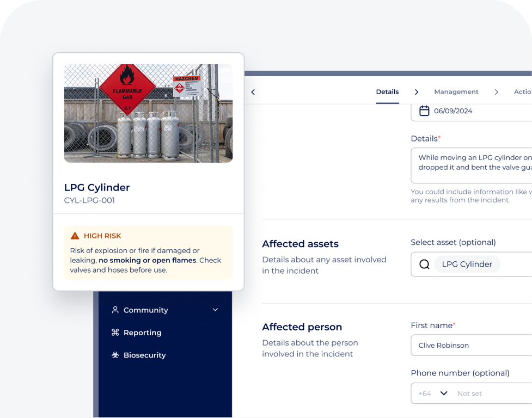Select the Details tab

(387, 92)
